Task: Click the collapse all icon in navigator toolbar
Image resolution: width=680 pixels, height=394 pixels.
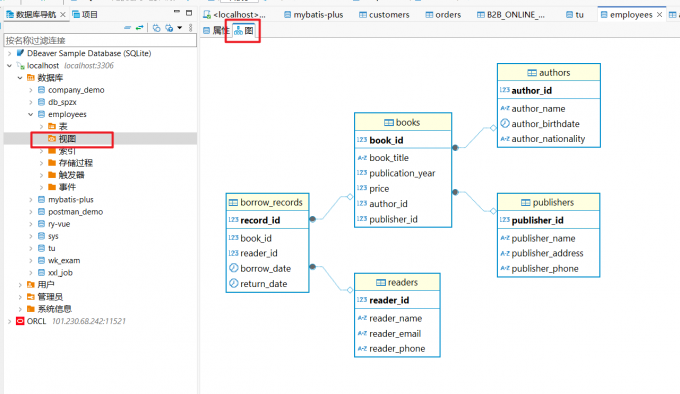Action: pyautogui.click(x=127, y=28)
